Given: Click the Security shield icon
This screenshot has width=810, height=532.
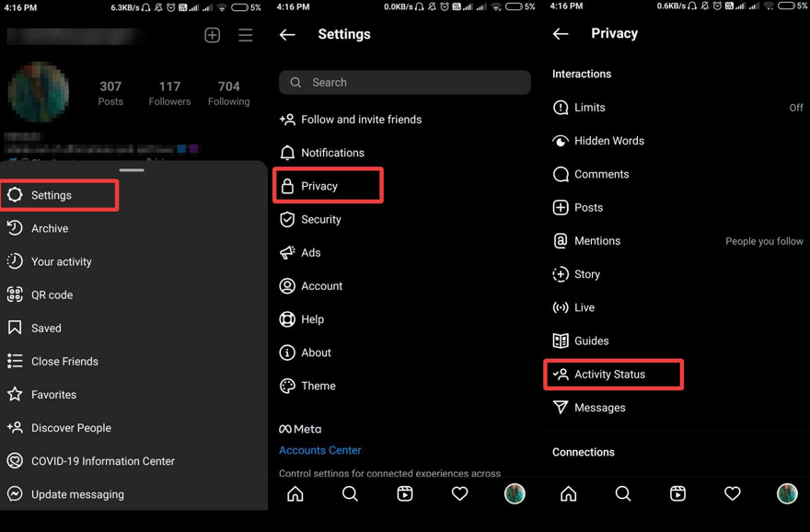Looking at the screenshot, I should (x=287, y=219).
